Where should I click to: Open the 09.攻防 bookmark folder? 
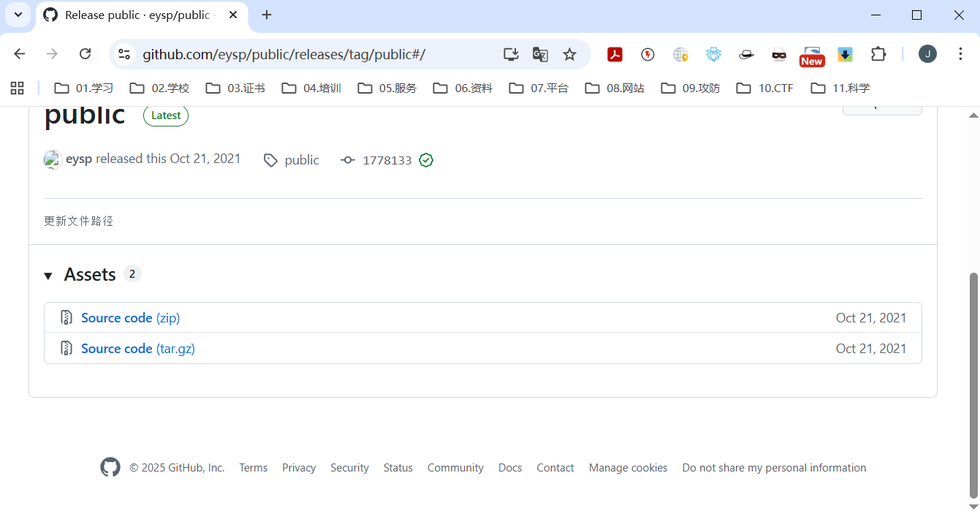tap(691, 88)
